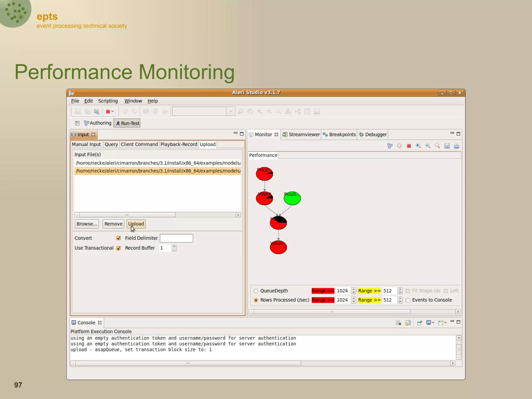Expand the main toolbar combo box
The width and height of the screenshot is (532, 399).
coord(231,111)
